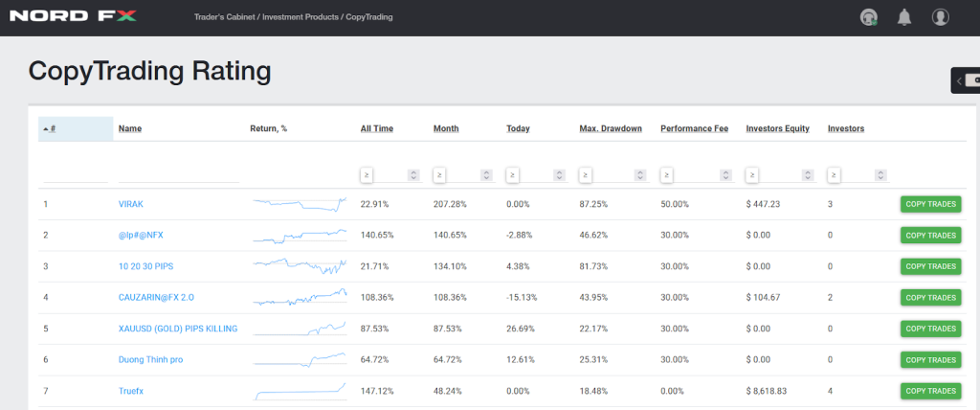980x410 pixels.
Task: Copy trades of Duong Thinh pro
Action: (x=930, y=360)
